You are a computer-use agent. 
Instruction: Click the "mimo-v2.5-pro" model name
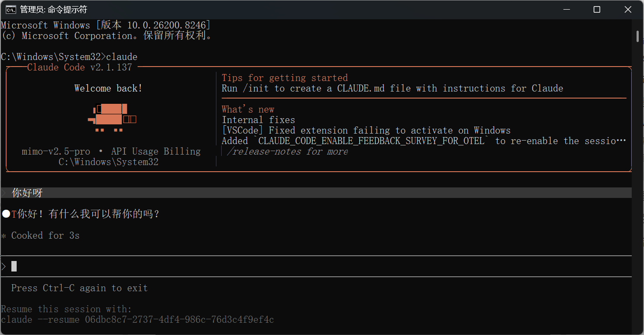click(56, 151)
